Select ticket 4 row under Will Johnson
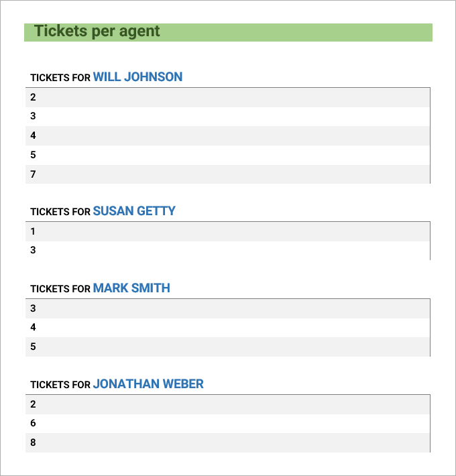This screenshot has width=456, height=476. click(x=227, y=135)
